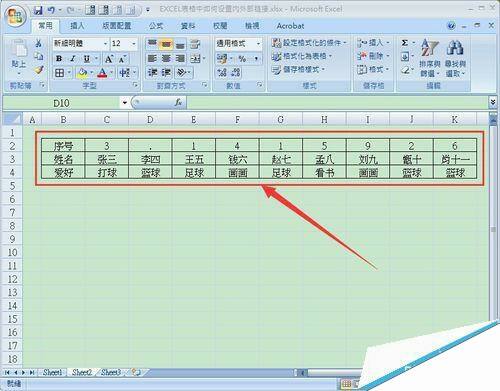Increase font size with the larger A
The width and height of the screenshot is (500, 391).
click(108, 59)
